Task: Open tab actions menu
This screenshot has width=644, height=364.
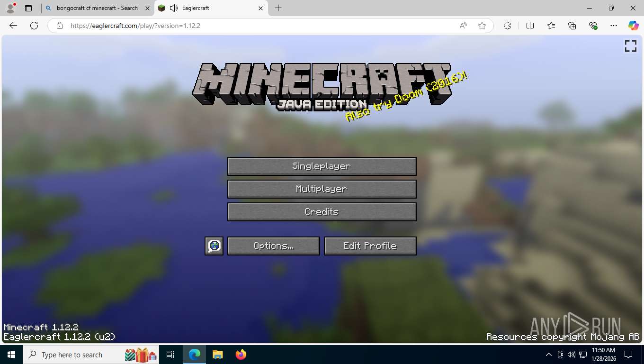Action: coord(28,8)
